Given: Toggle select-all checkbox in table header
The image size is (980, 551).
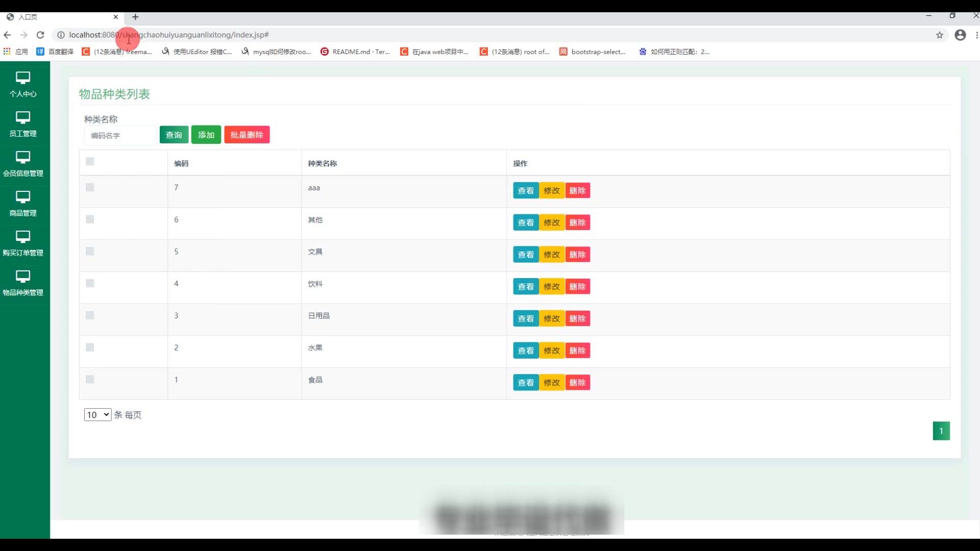Looking at the screenshot, I should [90, 162].
